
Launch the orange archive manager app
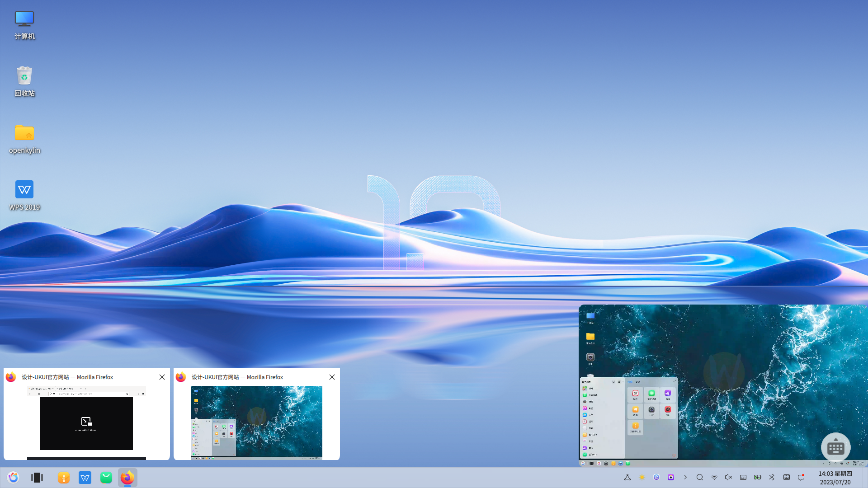click(64, 478)
